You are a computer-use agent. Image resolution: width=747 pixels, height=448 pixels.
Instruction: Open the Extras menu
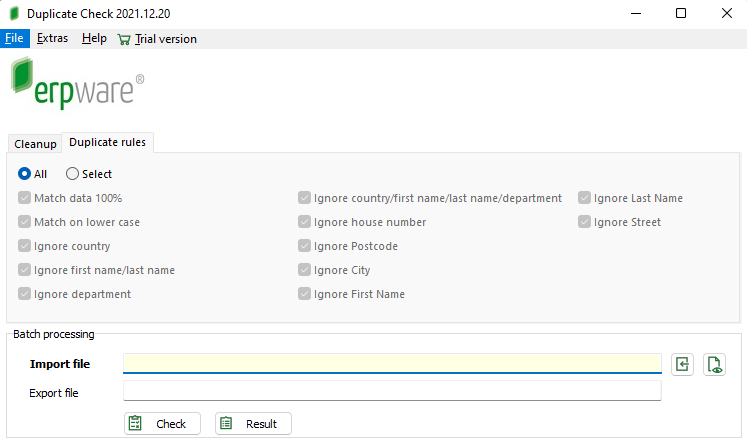point(52,38)
